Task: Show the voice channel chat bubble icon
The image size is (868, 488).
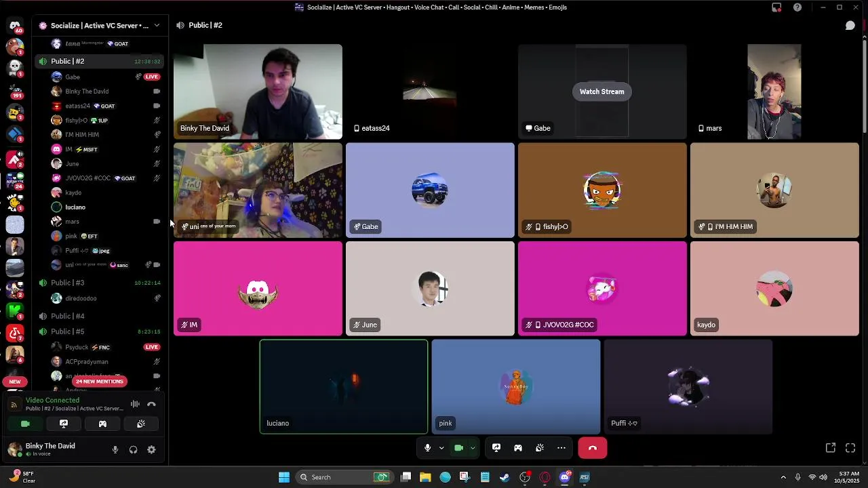Action: (x=850, y=26)
